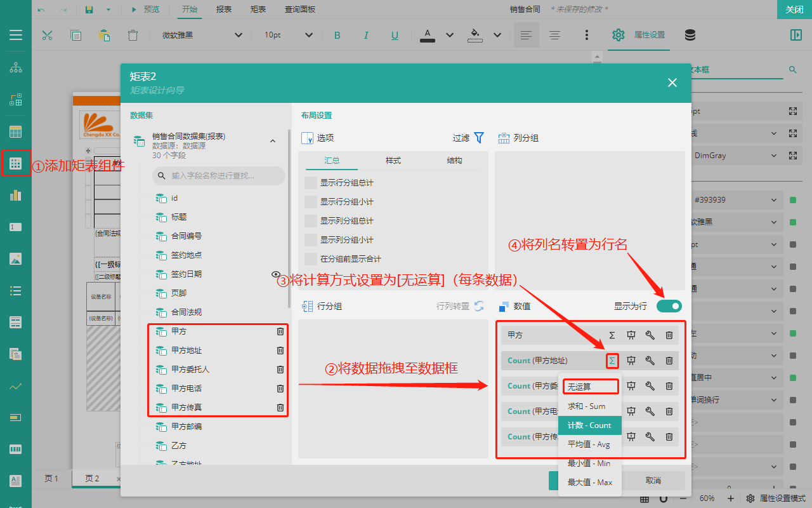Viewport: 812px width, 508px height.
Task: Open the 微软雅黑 font family dropdown
Action: coord(203,35)
